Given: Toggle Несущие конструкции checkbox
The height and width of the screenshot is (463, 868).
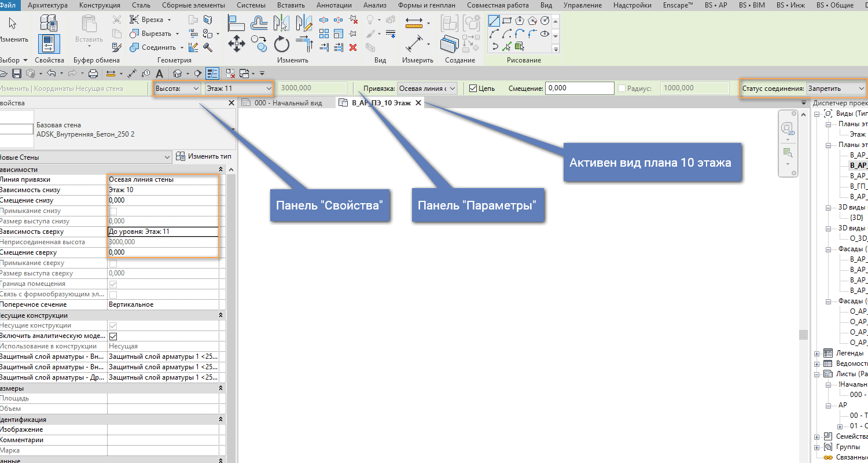Looking at the screenshot, I should (x=113, y=325).
